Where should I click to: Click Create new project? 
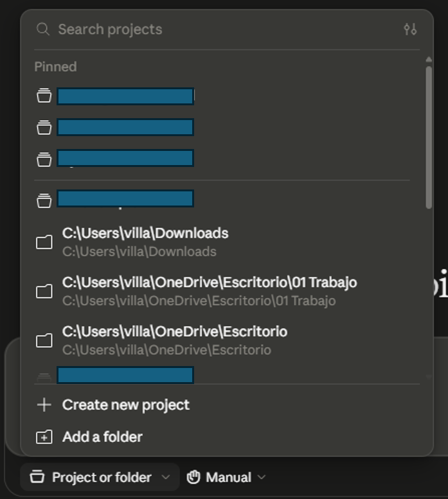126,405
